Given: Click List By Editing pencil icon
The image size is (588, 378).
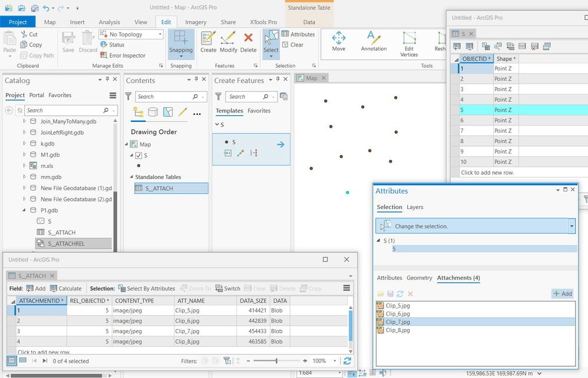Looking at the screenshot, I should (183, 112).
